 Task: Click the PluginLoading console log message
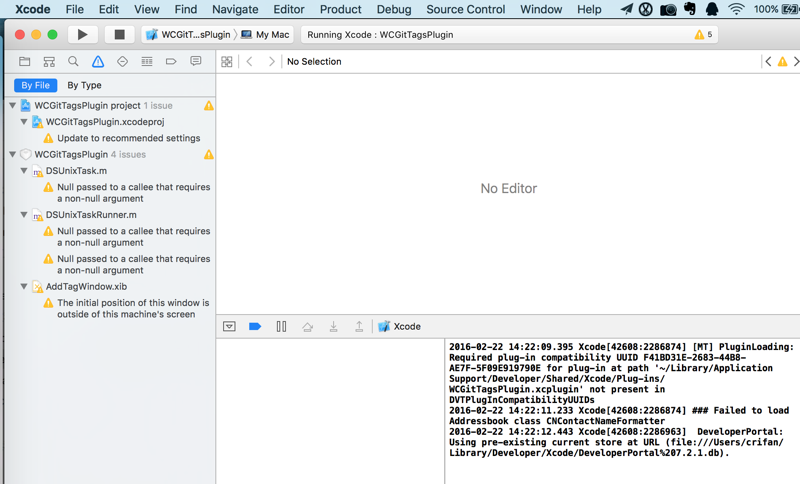pos(621,373)
